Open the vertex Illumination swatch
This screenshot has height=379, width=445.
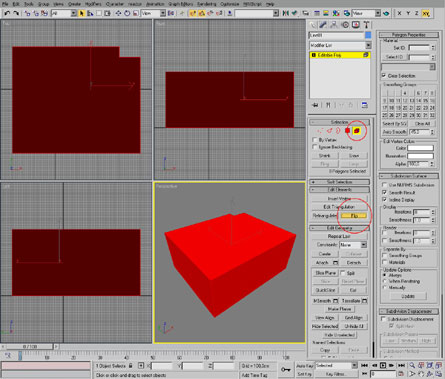point(420,156)
